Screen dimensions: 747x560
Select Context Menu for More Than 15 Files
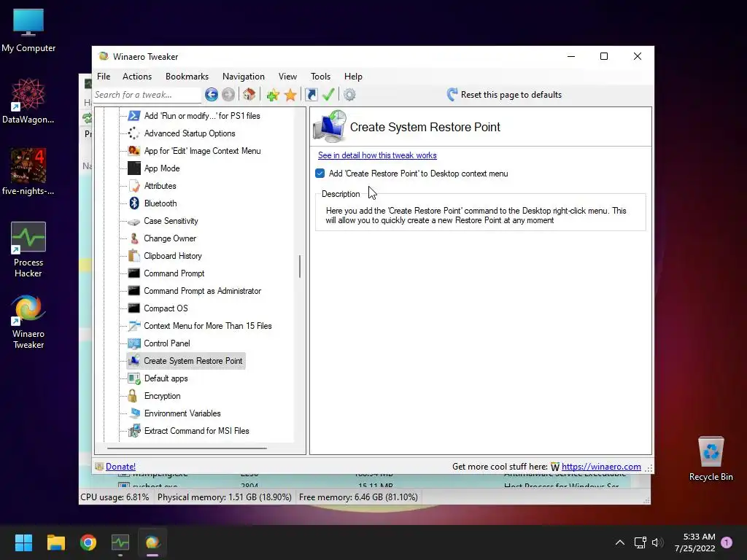pyautogui.click(x=208, y=326)
